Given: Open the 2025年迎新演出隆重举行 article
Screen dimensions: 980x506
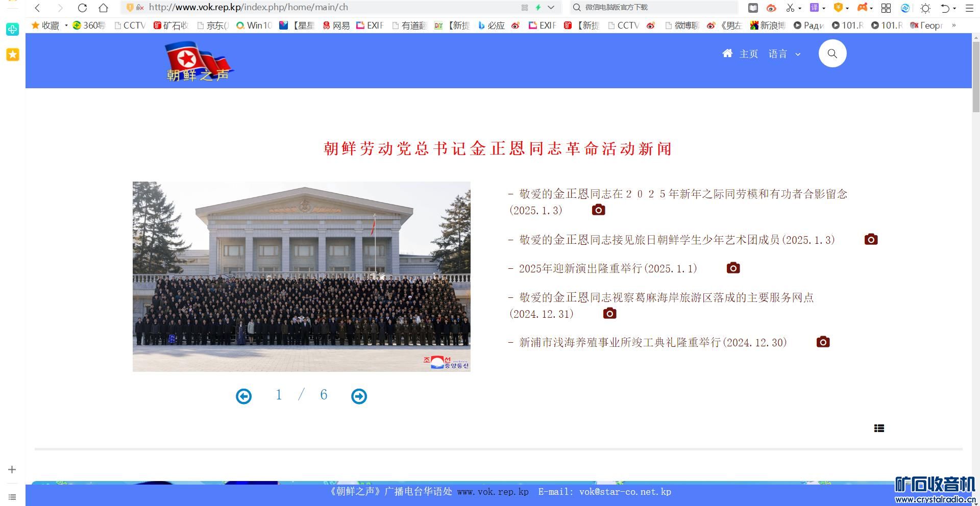Looking at the screenshot, I should tap(603, 268).
